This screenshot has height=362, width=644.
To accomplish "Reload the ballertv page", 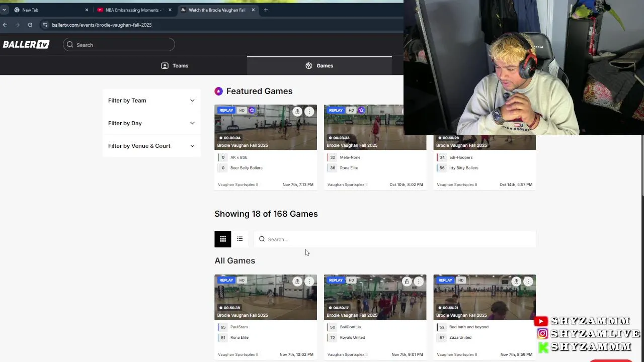I will [x=30, y=25].
